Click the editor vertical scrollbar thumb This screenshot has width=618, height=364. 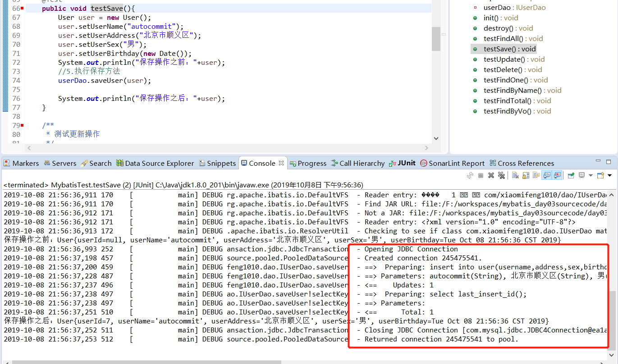click(x=436, y=39)
